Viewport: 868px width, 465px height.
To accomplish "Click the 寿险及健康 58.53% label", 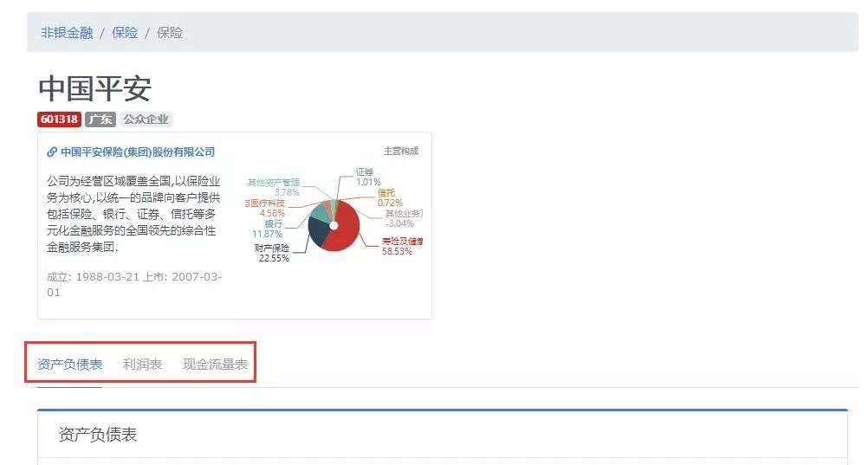I will (402, 246).
